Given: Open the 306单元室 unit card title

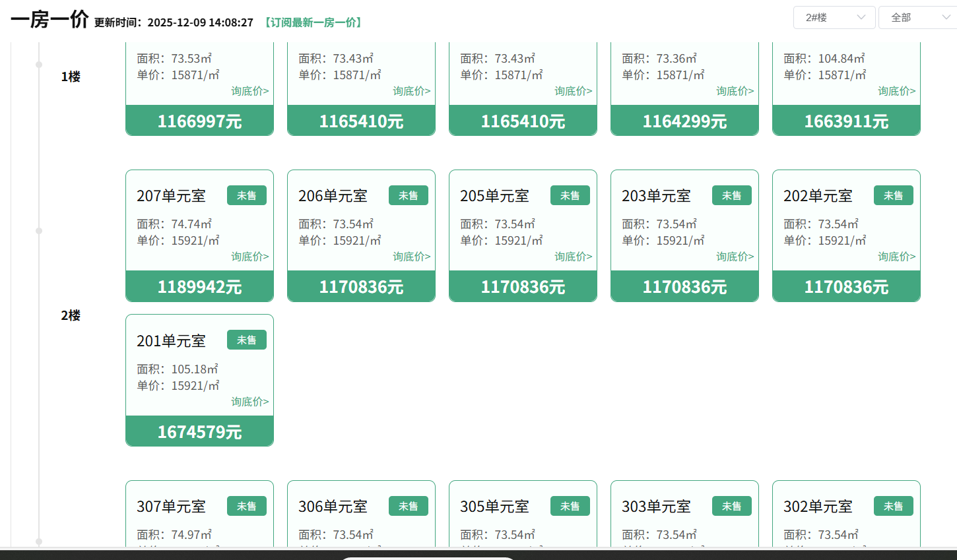Looking at the screenshot, I should (x=333, y=507).
